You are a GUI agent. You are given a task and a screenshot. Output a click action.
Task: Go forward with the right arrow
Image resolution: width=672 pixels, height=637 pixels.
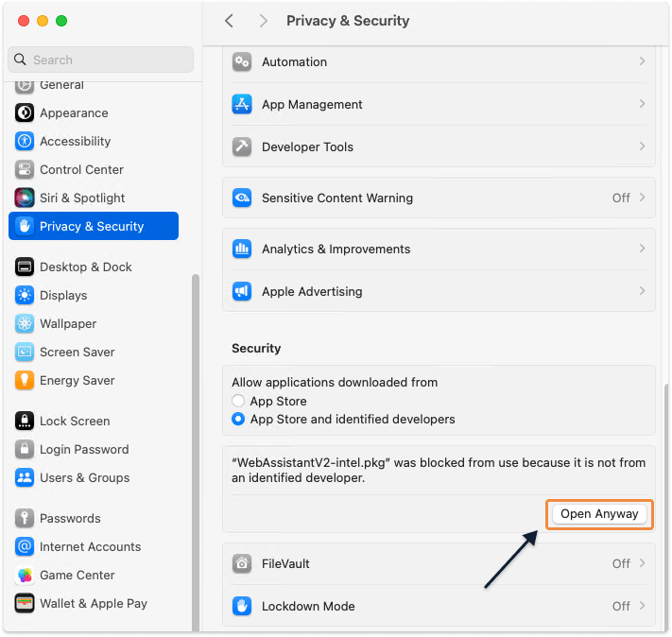click(263, 21)
